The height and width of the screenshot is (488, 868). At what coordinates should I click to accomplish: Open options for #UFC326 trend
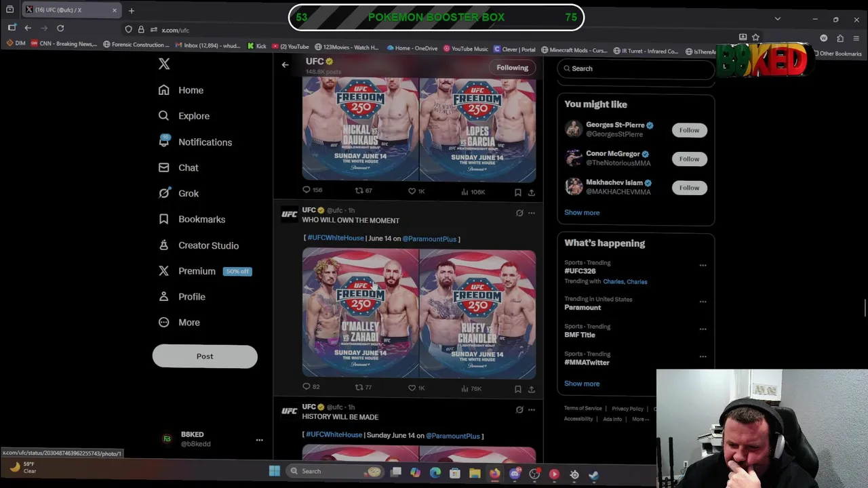(703, 265)
